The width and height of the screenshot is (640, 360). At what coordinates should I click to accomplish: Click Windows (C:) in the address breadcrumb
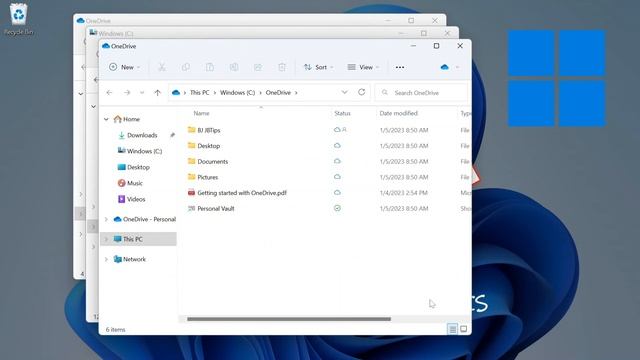pos(237,93)
